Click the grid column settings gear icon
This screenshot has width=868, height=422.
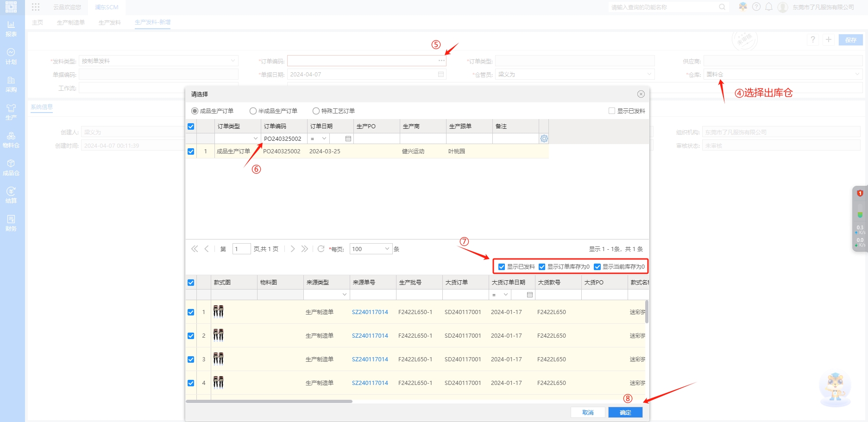[x=544, y=139]
